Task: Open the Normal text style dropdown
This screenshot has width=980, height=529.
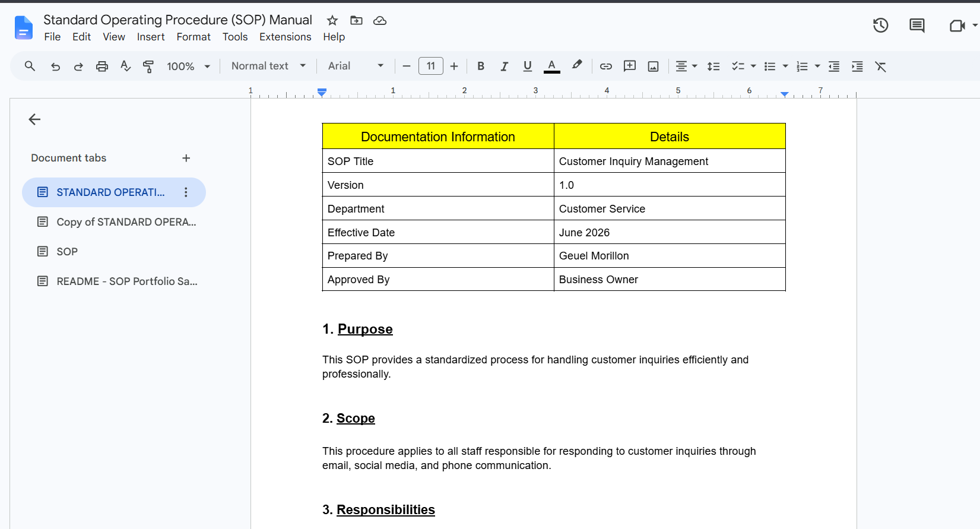Action: point(269,66)
